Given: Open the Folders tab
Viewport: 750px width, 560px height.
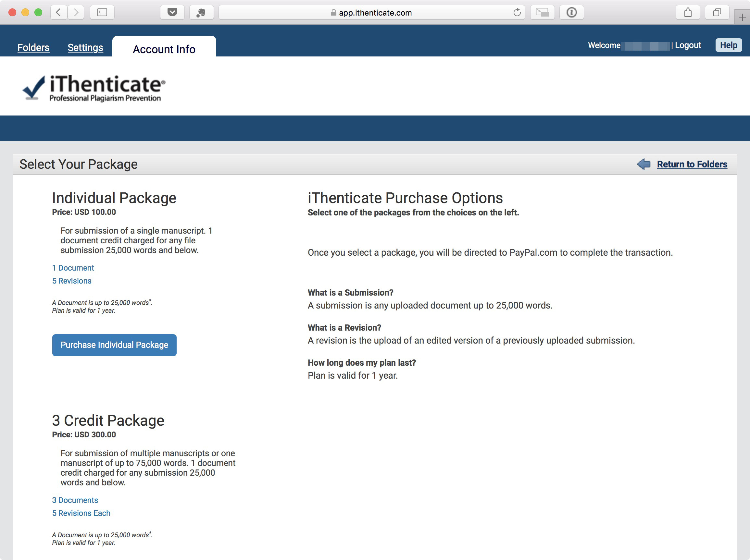Looking at the screenshot, I should 33,47.
